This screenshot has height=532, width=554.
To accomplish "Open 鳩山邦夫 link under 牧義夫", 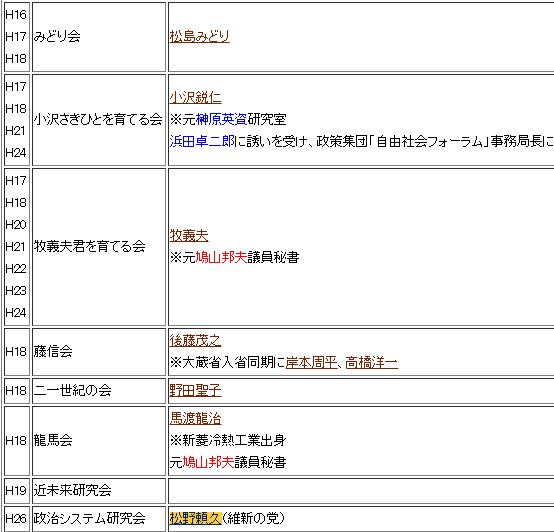I will (221, 258).
